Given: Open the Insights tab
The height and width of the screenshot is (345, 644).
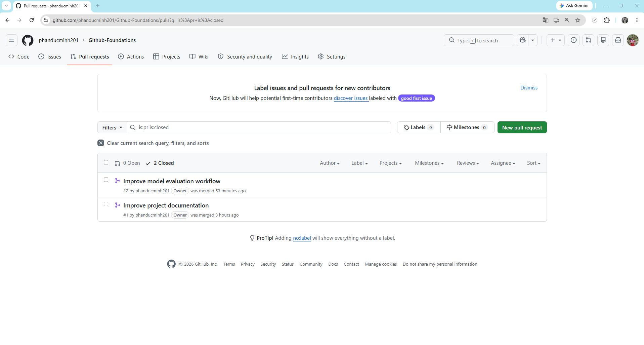Looking at the screenshot, I should point(295,57).
